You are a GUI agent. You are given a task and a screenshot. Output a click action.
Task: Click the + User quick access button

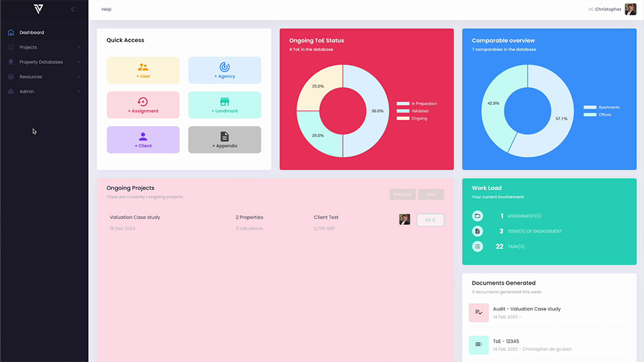coord(143,70)
